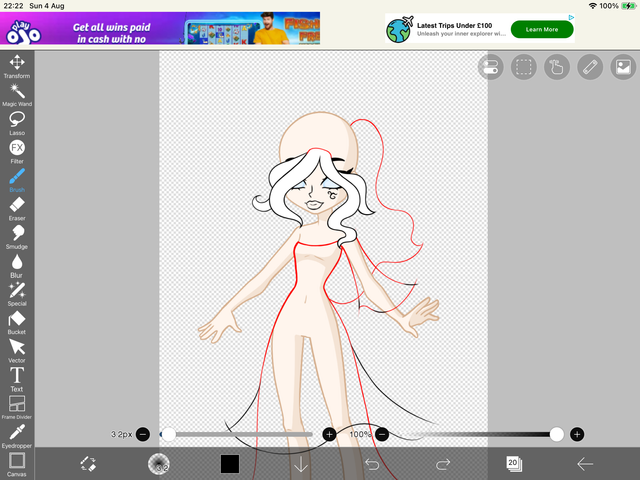
Task: Toggle the stabilizer switch icon at top
Action: (x=490, y=67)
